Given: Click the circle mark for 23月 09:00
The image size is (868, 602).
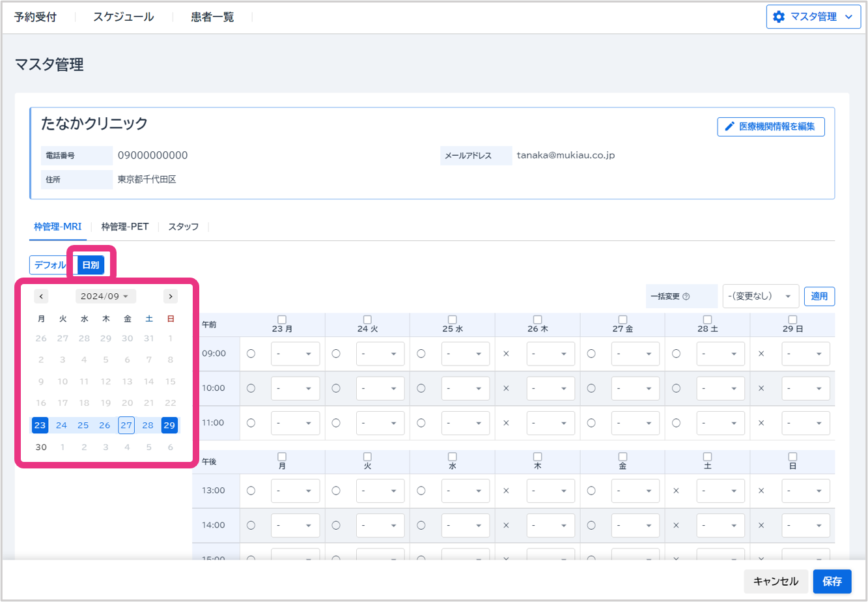Looking at the screenshot, I should pos(251,354).
